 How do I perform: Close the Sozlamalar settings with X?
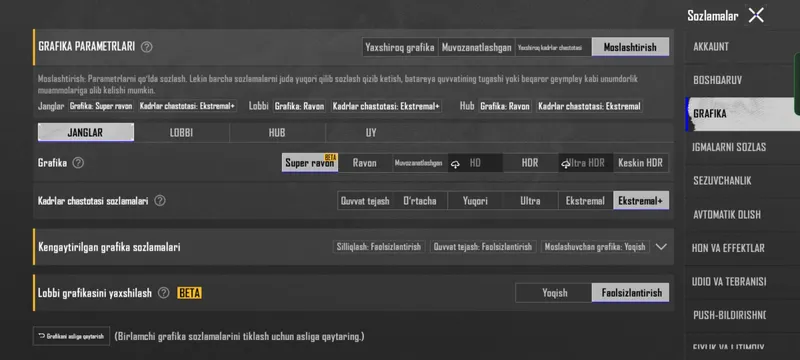[756, 15]
